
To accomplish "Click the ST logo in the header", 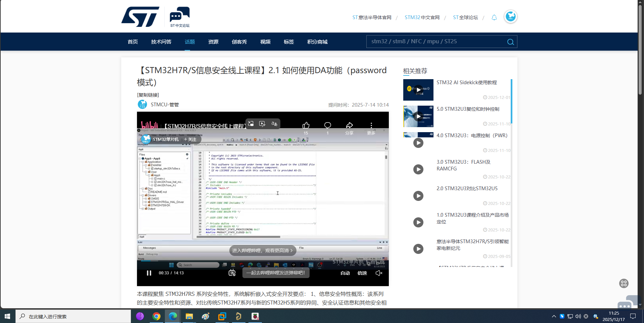I will pyautogui.click(x=140, y=16).
